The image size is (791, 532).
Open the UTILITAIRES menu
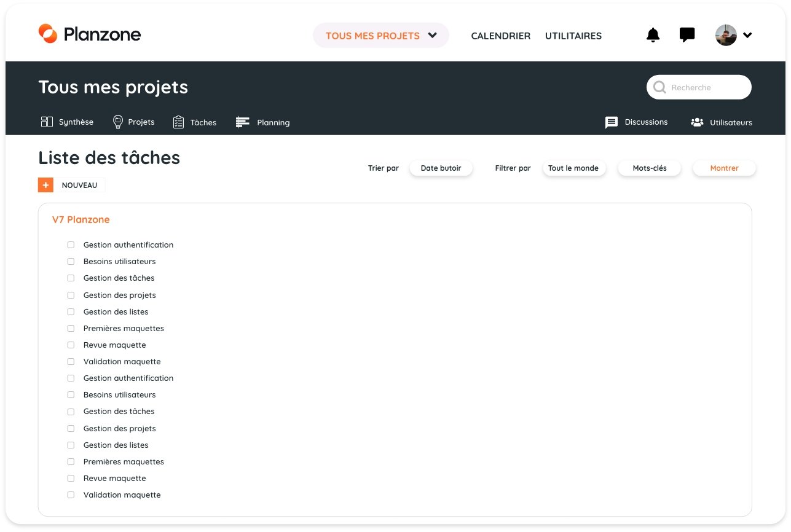coord(573,36)
